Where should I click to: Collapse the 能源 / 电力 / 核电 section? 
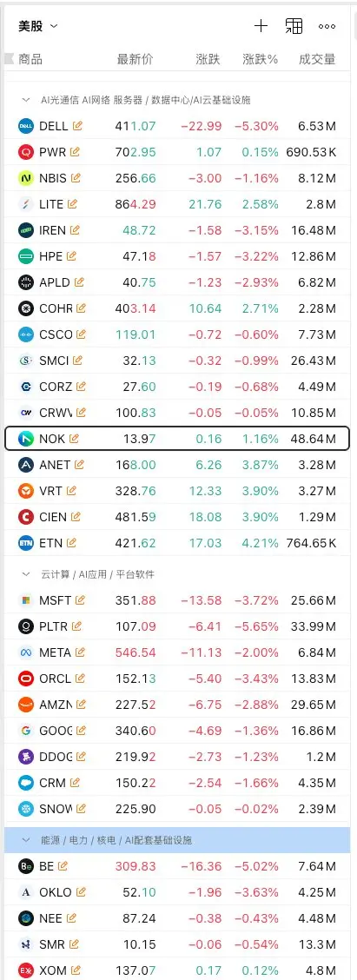(26, 840)
